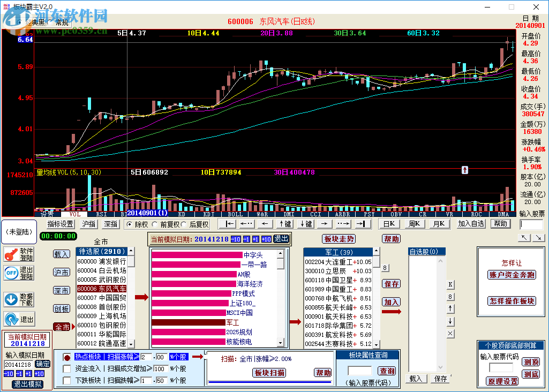
Task: Select the 前复权 radio option
Action: (154, 224)
